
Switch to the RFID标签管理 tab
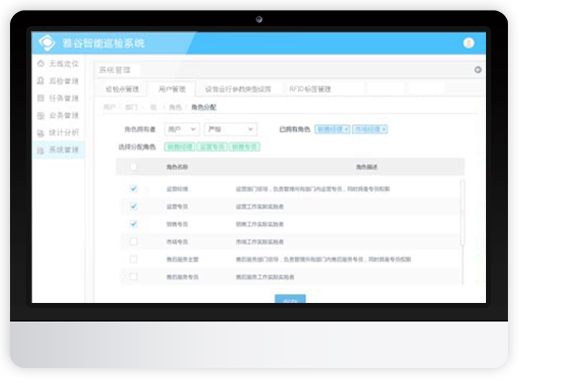310,89
